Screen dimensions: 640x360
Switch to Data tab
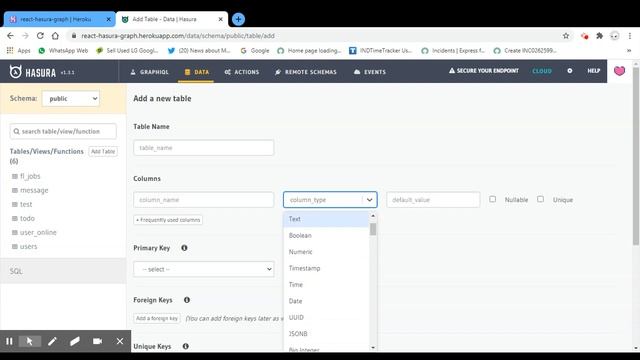tap(196, 72)
